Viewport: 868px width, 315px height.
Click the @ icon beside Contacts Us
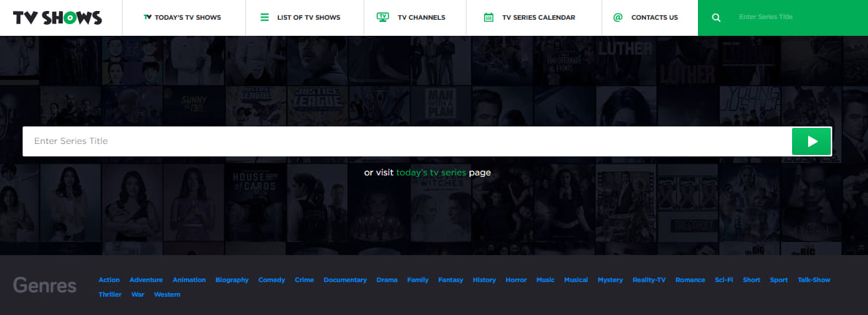[618, 18]
